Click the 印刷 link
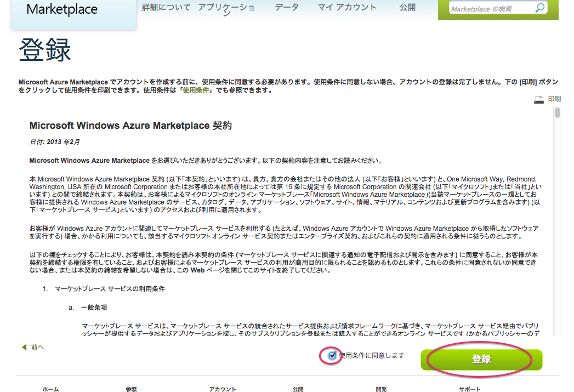The height and width of the screenshot is (392, 574). point(554,99)
